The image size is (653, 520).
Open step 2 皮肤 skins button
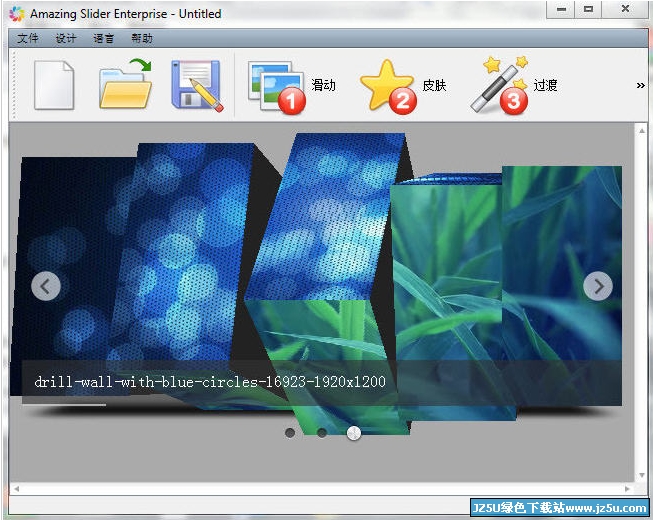(403, 87)
